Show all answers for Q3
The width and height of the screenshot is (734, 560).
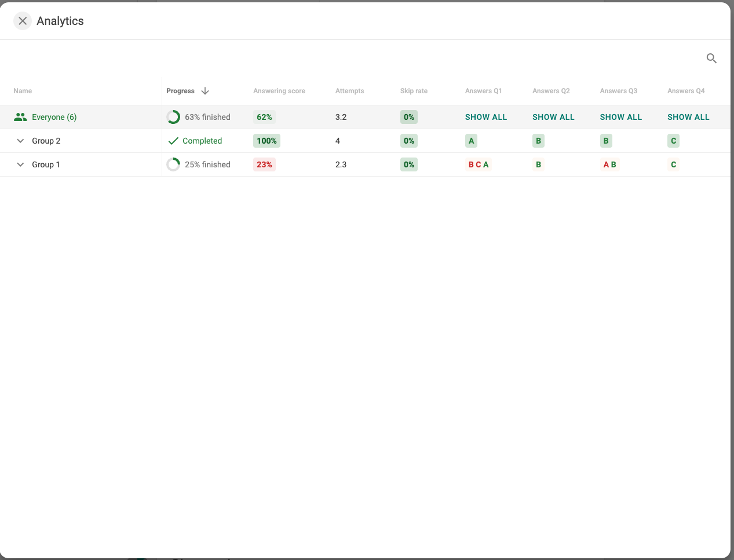click(x=621, y=117)
